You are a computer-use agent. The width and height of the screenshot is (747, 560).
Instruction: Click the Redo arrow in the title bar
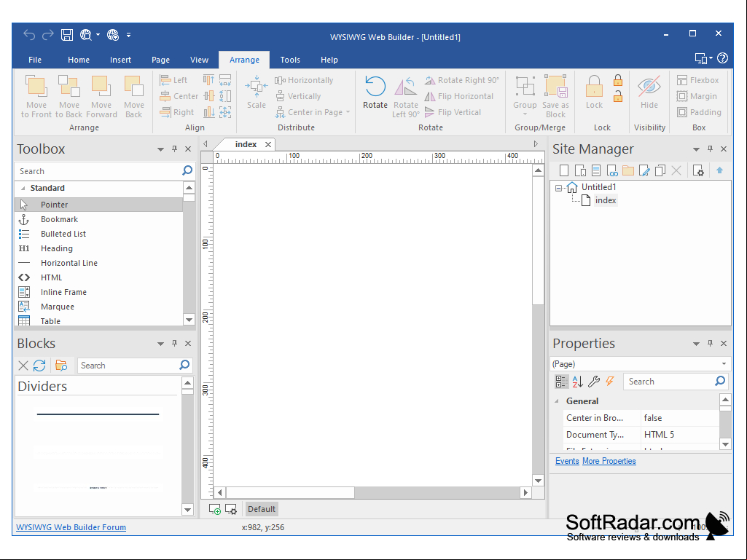[x=48, y=35]
